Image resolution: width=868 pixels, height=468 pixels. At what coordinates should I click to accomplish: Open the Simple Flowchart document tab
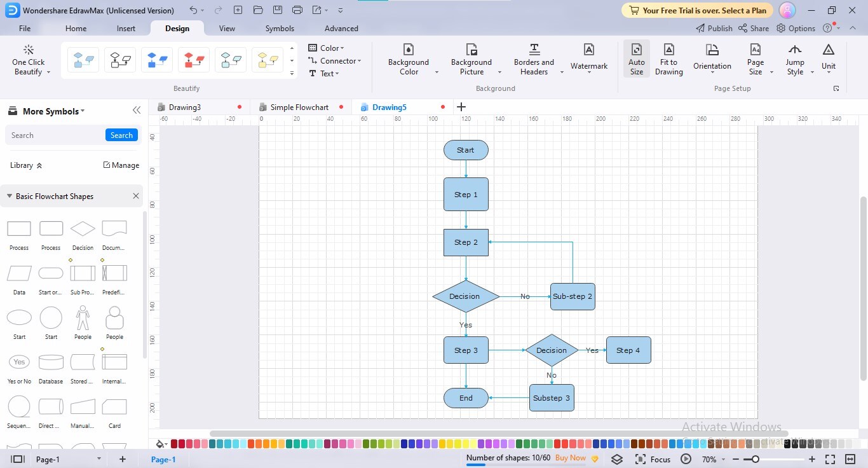tap(299, 107)
